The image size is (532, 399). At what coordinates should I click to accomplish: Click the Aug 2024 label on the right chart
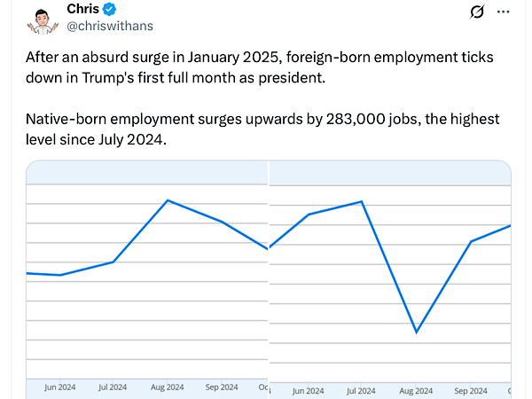(416, 390)
